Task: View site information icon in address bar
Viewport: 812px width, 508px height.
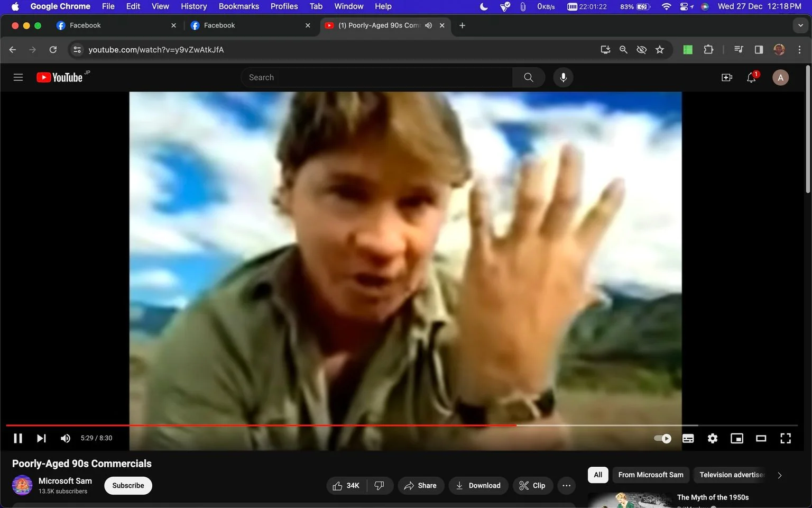Action: click(x=77, y=49)
